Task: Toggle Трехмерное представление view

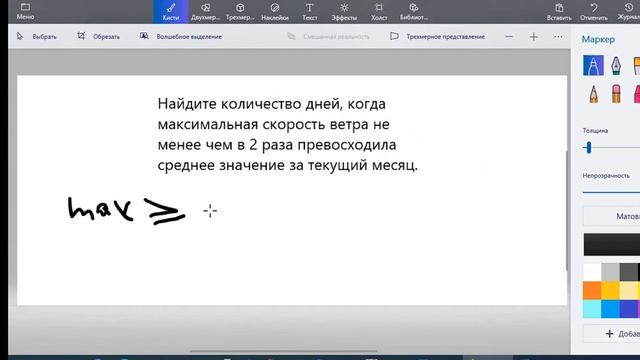Action: coord(438,36)
